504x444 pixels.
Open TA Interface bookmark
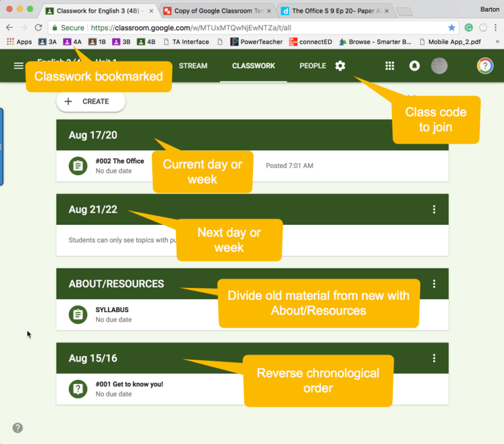(x=186, y=42)
